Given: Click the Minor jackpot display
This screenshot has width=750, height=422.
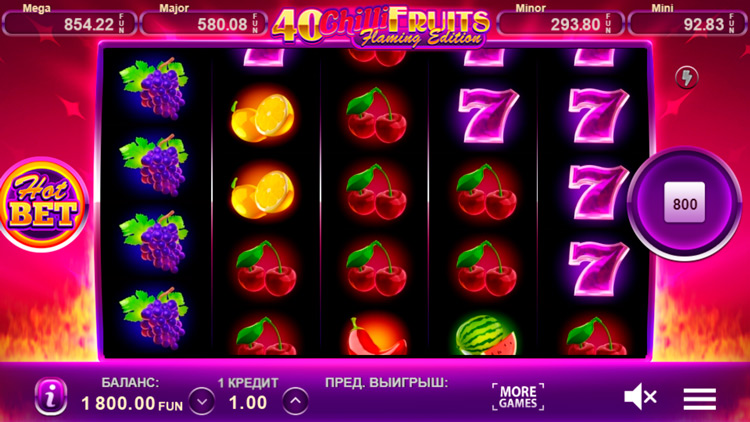Looking at the screenshot, I should (x=561, y=22).
